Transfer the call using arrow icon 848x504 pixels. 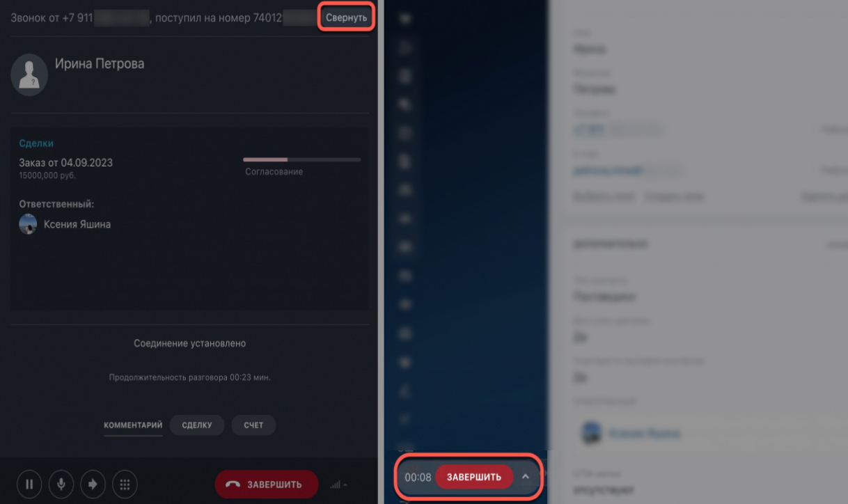click(93, 484)
